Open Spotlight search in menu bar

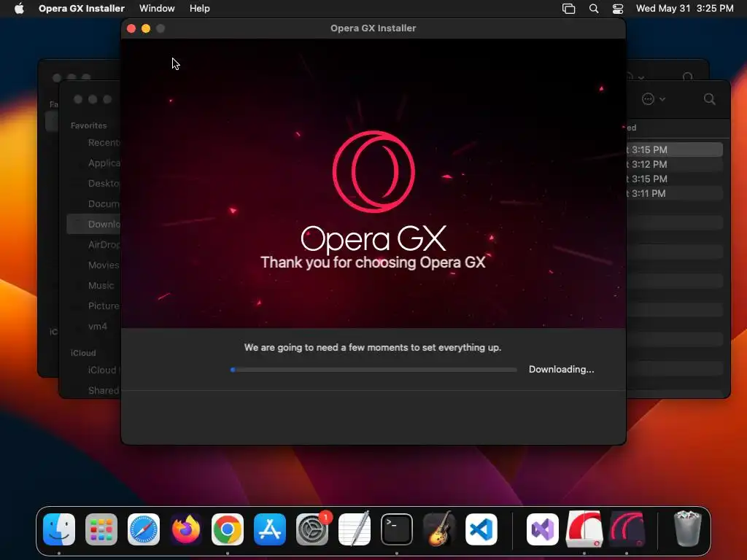(x=594, y=9)
